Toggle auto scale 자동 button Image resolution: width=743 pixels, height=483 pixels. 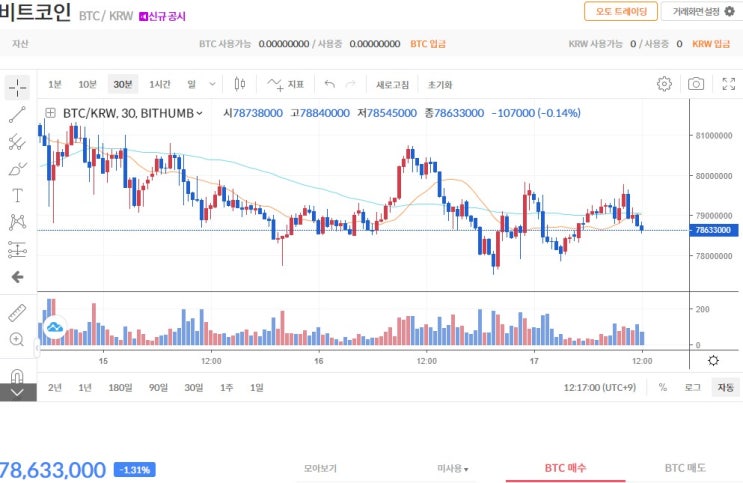tap(725, 388)
